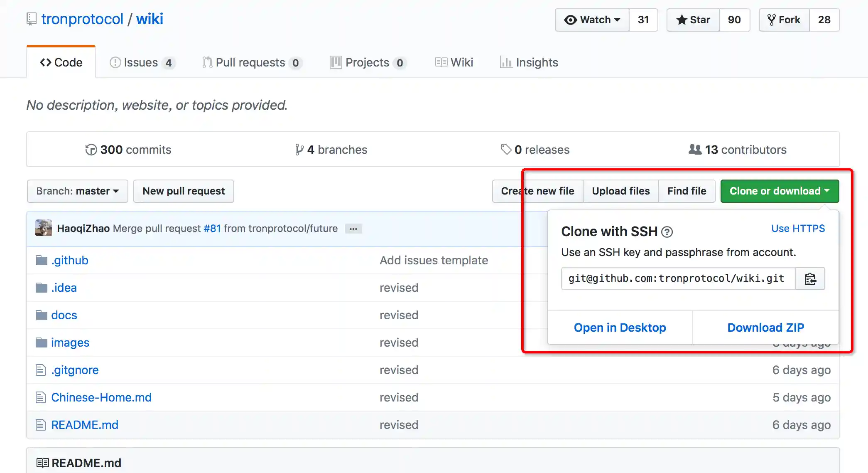The image size is (868, 473).
Task: Open the 13 contributors page
Action: coord(738,150)
